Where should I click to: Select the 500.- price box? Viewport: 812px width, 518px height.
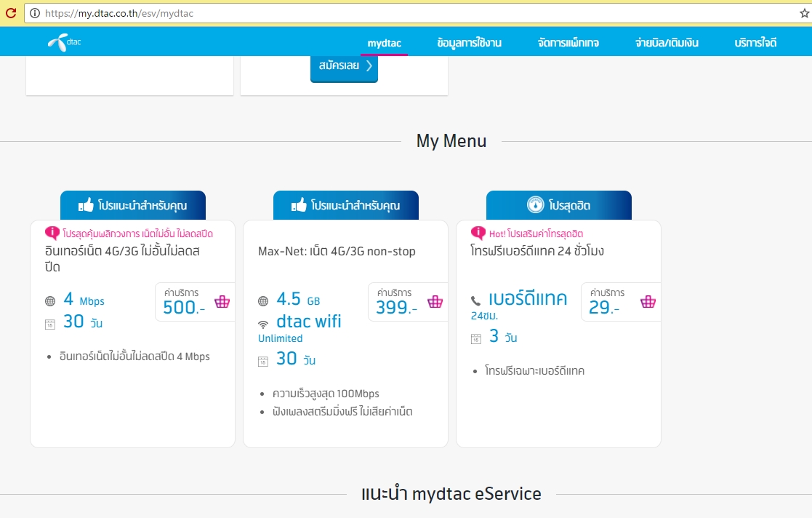(195, 302)
